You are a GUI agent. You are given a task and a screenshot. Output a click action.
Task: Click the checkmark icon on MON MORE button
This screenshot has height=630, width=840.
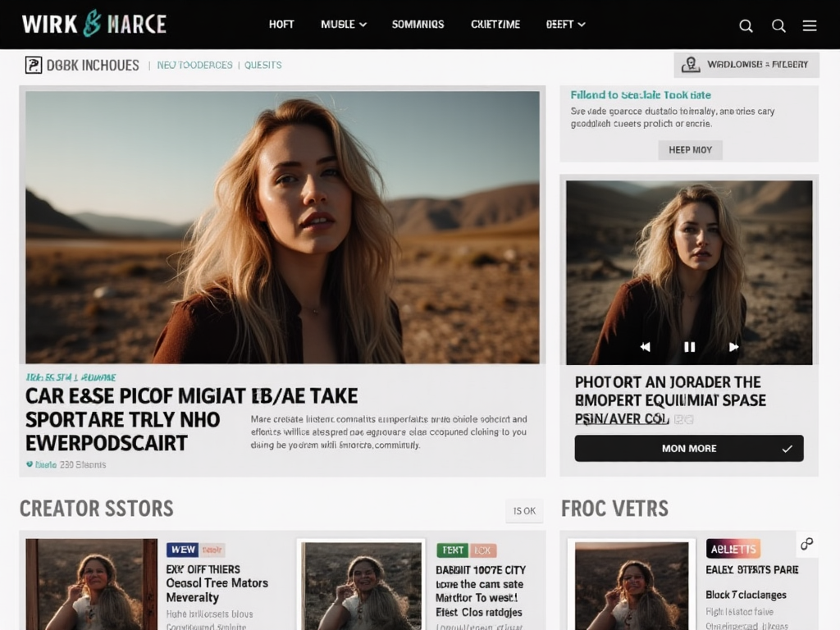[x=787, y=449]
